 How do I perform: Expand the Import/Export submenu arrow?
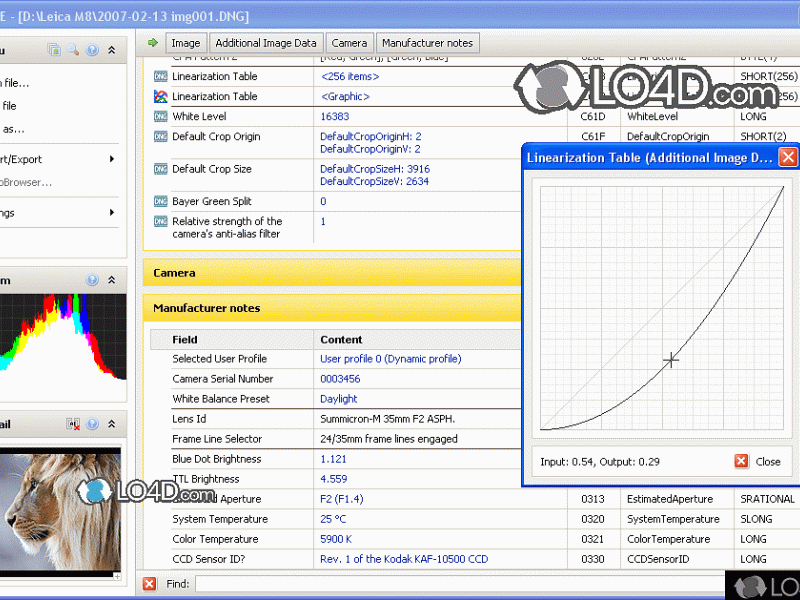point(112,159)
